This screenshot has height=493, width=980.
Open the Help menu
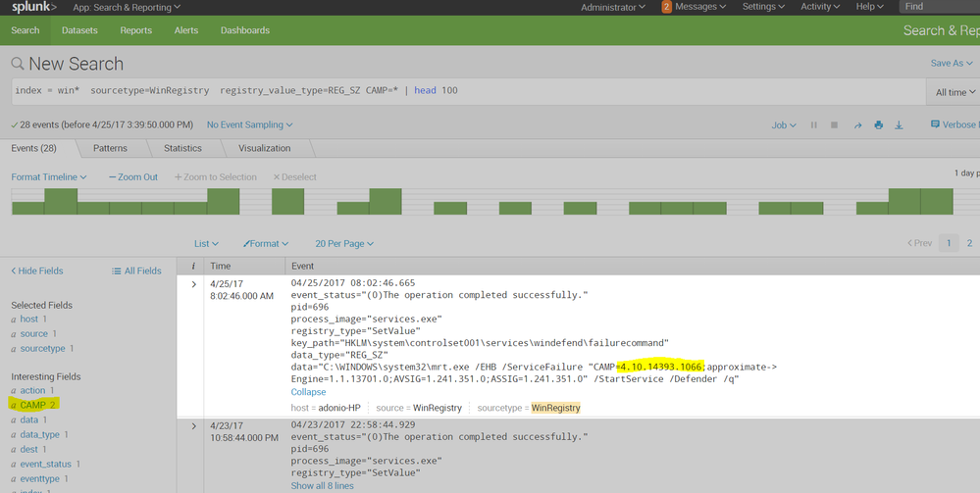[x=869, y=7]
